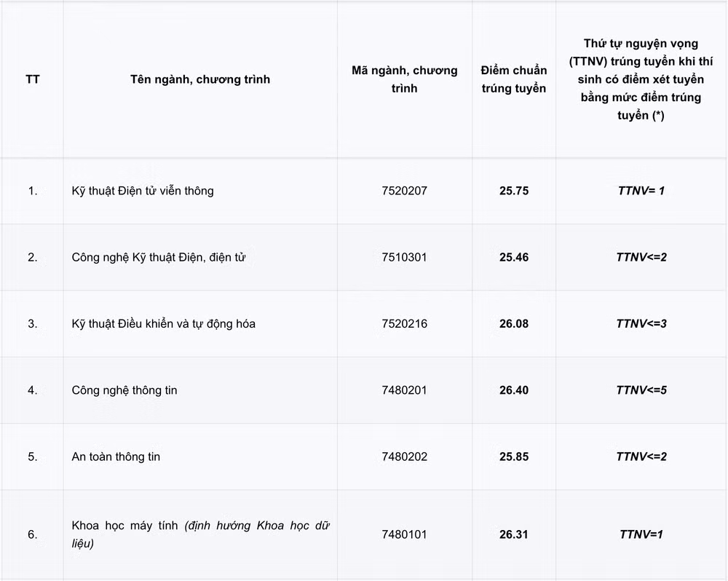
Task: Select the "Mã ngành, chương trình" header cell
Action: [404, 79]
